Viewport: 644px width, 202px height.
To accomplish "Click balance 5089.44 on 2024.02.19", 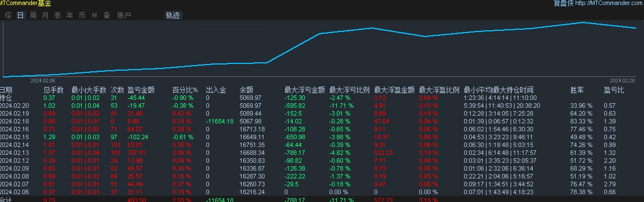I will point(250,113).
